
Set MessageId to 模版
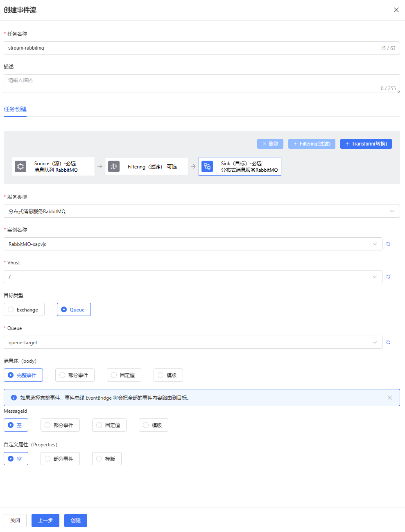(x=154, y=425)
